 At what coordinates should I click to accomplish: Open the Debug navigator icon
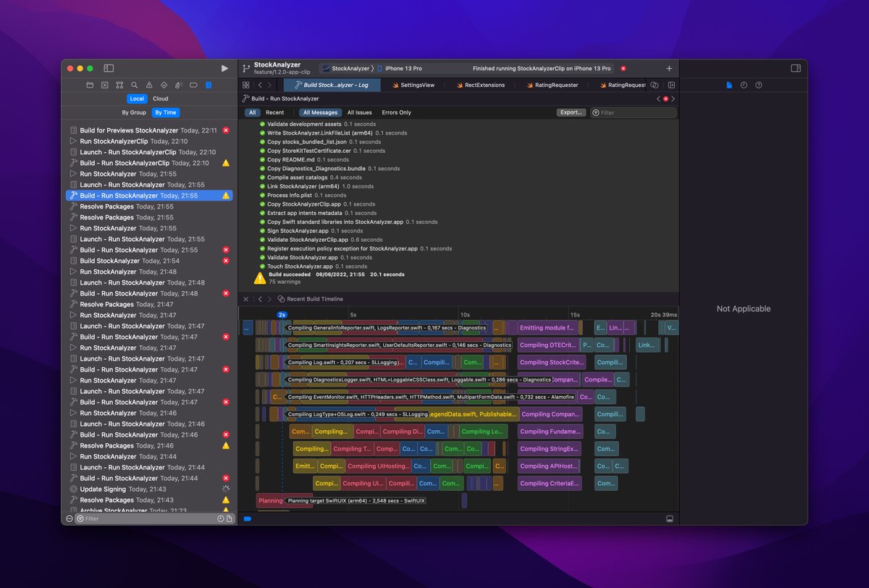coord(179,85)
